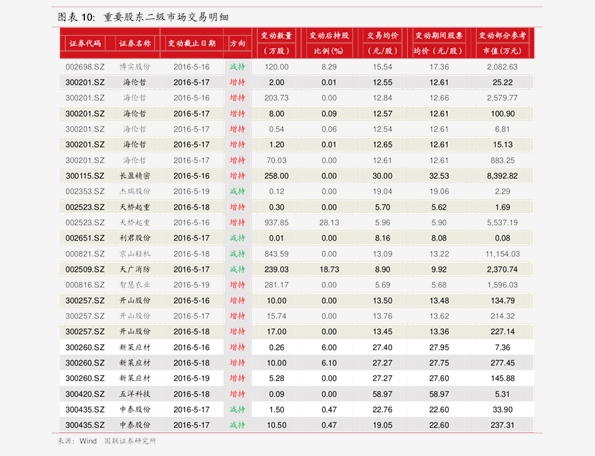This screenshot has height=456, width=595.
Task: Click the 变动数量 (万股) header
Action: coord(276,43)
